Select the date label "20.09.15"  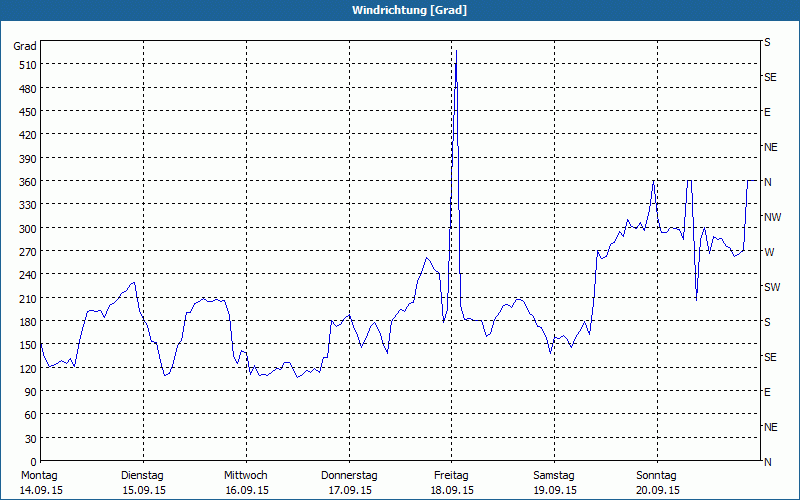point(658,490)
